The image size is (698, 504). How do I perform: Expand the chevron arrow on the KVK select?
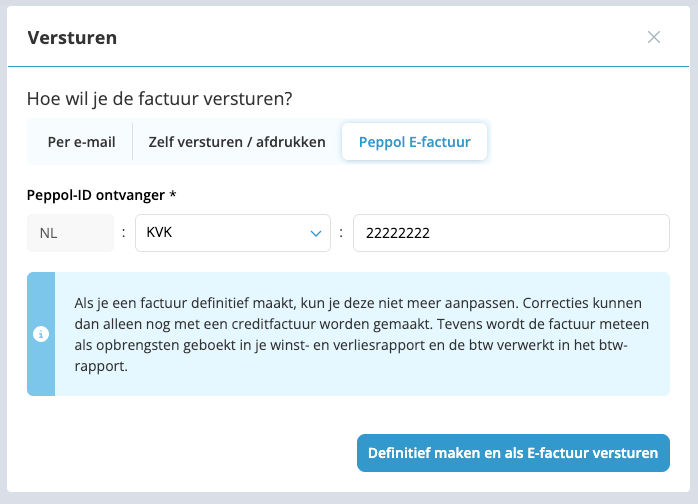pos(315,233)
